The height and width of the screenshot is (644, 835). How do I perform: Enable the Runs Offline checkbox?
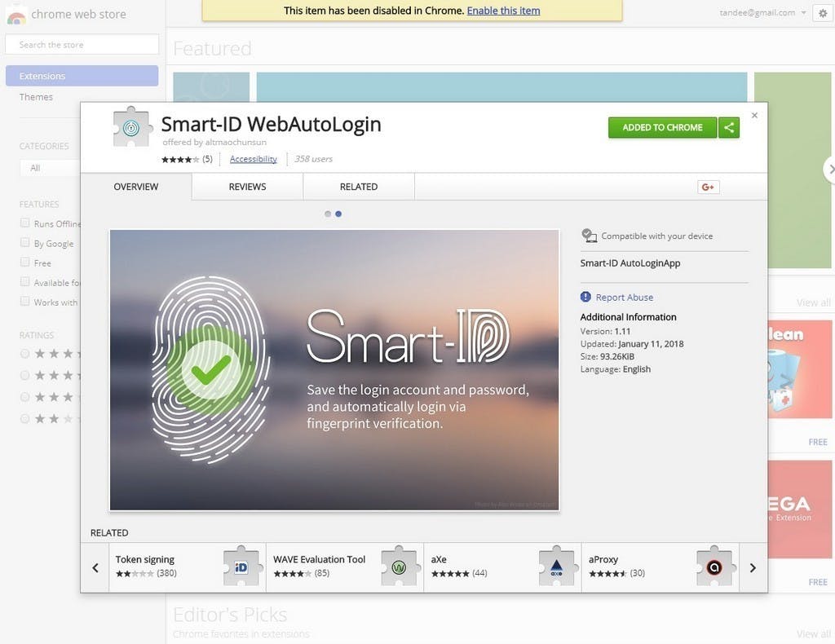[x=25, y=223]
